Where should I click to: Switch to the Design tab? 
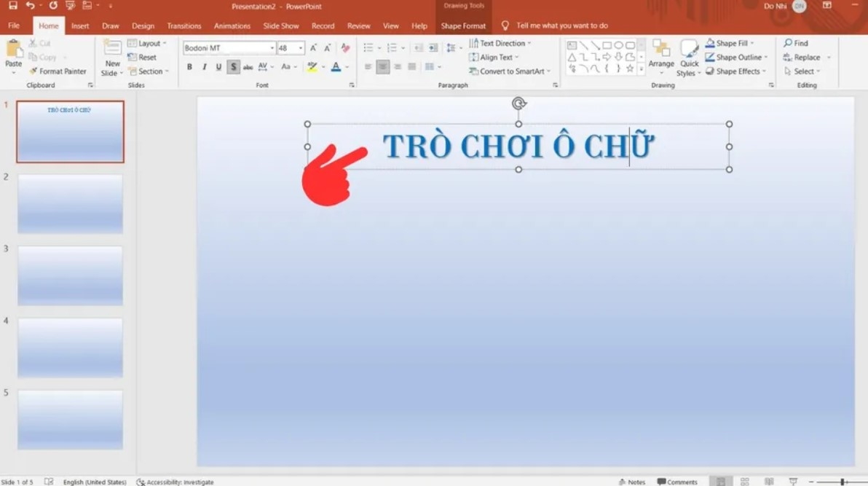[143, 26]
